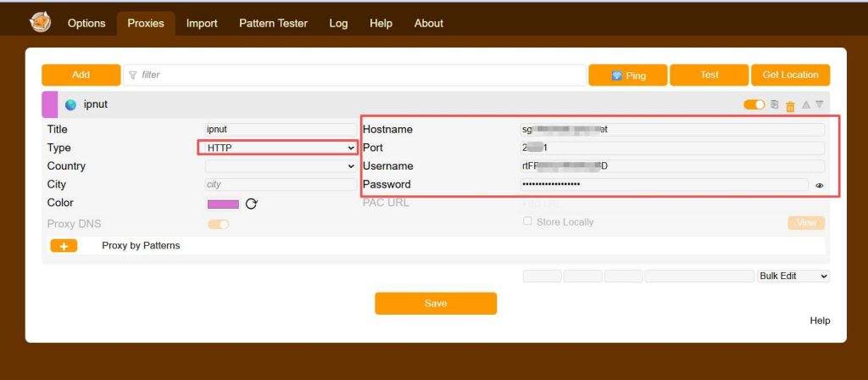Click the random color refresh icon
868x380 pixels.
pos(251,204)
